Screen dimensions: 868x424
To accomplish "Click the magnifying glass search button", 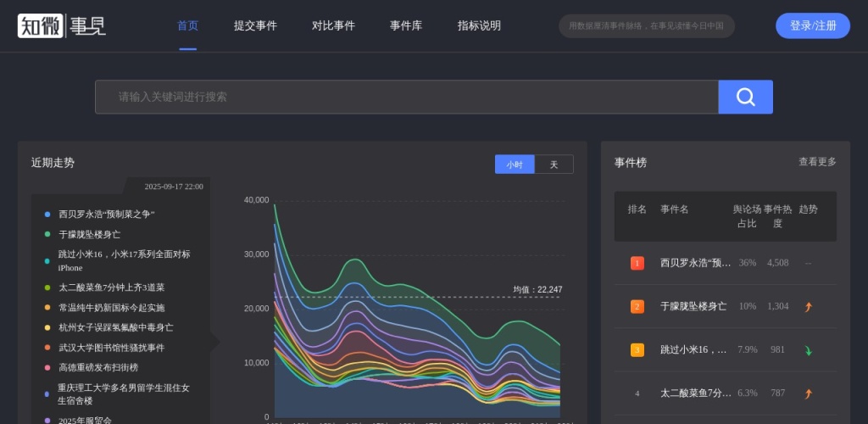I will tap(745, 97).
